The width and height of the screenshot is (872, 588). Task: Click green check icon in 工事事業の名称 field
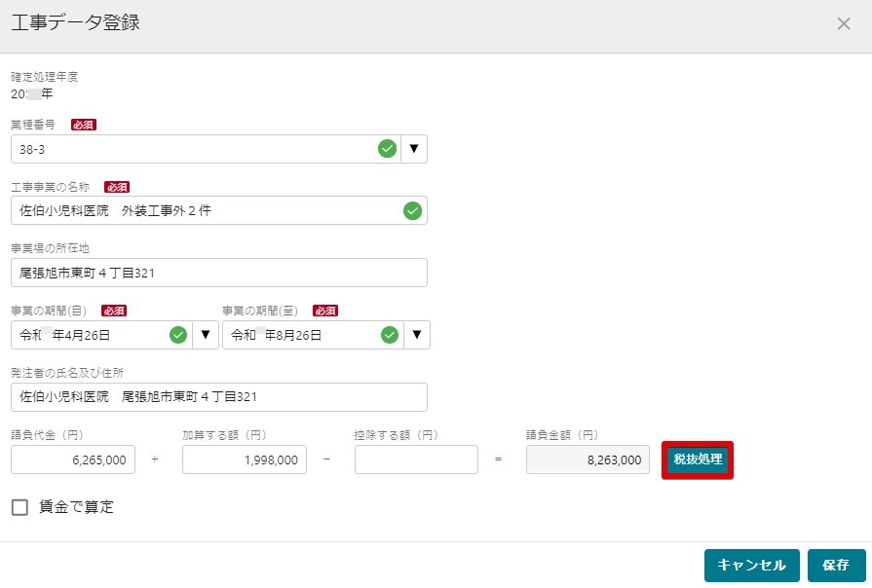coord(413,210)
